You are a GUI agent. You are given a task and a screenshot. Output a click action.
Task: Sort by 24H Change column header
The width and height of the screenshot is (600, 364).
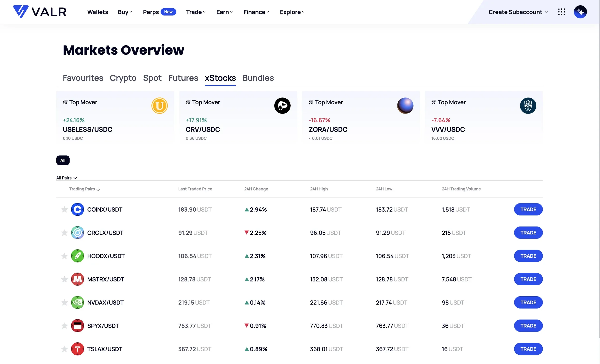coord(256,189)
